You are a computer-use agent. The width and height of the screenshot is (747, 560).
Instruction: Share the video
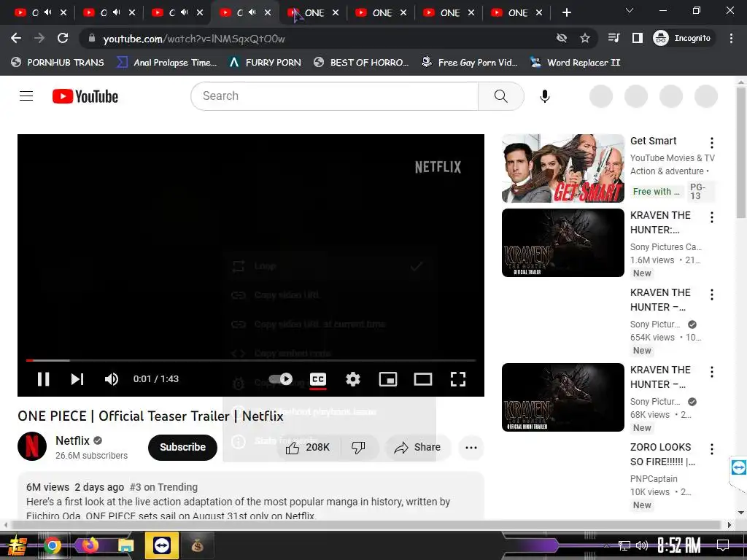417,447
